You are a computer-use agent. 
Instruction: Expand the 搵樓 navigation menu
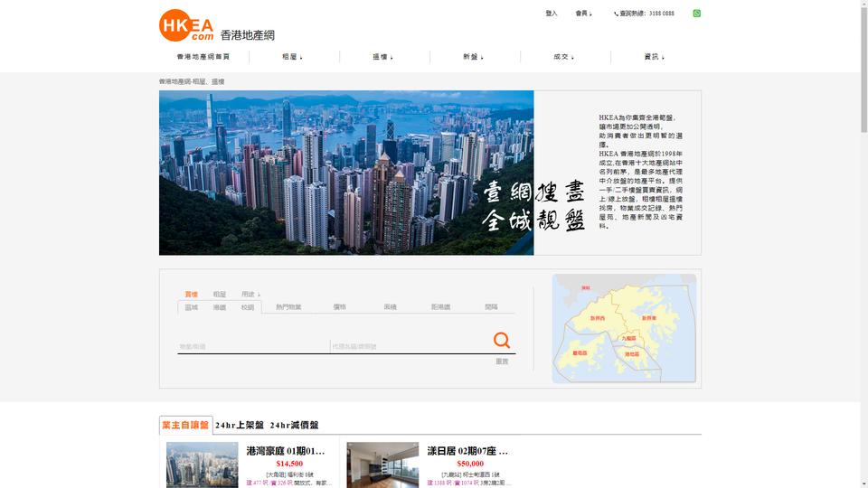pos(382,56)
